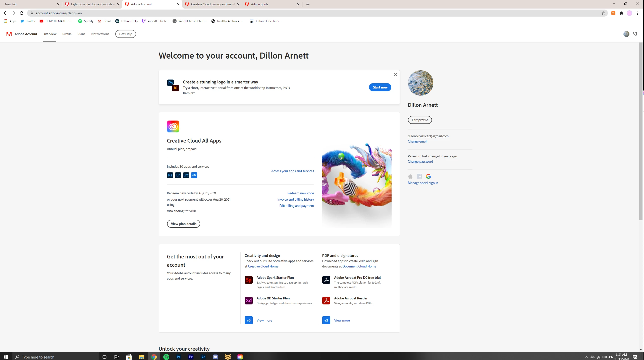The image size is (644, 360).
Task: Click the Start now button
Action: pos(380,87)
